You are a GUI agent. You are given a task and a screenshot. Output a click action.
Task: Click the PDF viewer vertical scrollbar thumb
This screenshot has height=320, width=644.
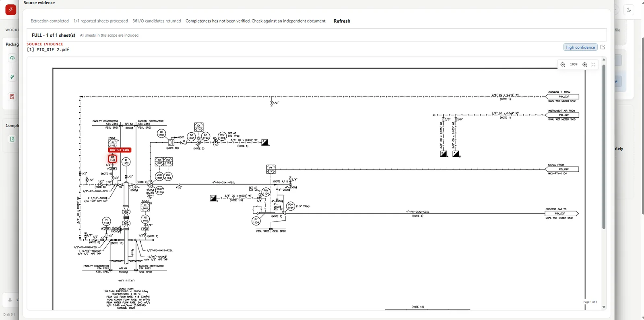tap(604, 146)
